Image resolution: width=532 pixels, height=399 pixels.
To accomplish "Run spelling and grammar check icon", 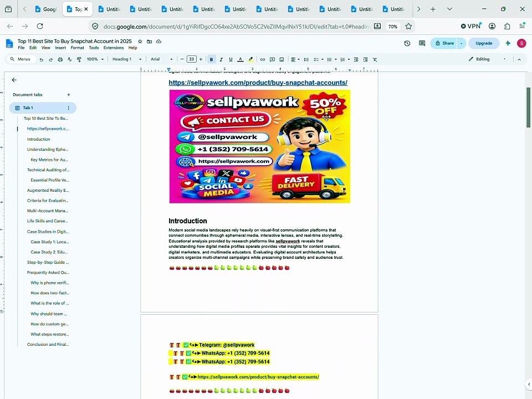I will (70, 59).
